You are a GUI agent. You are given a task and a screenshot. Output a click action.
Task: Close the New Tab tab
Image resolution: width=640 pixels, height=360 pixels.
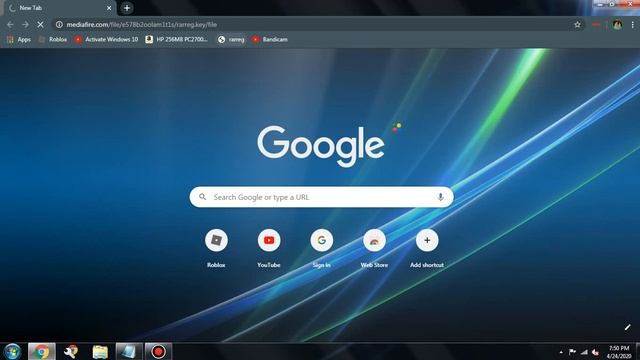109,8
